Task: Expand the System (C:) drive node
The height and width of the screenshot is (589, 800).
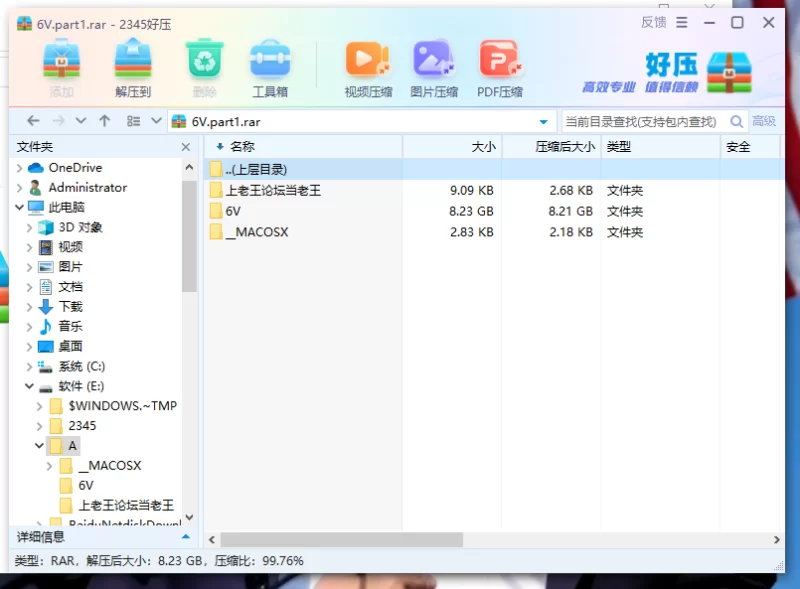Action: [x=29, y=367]
